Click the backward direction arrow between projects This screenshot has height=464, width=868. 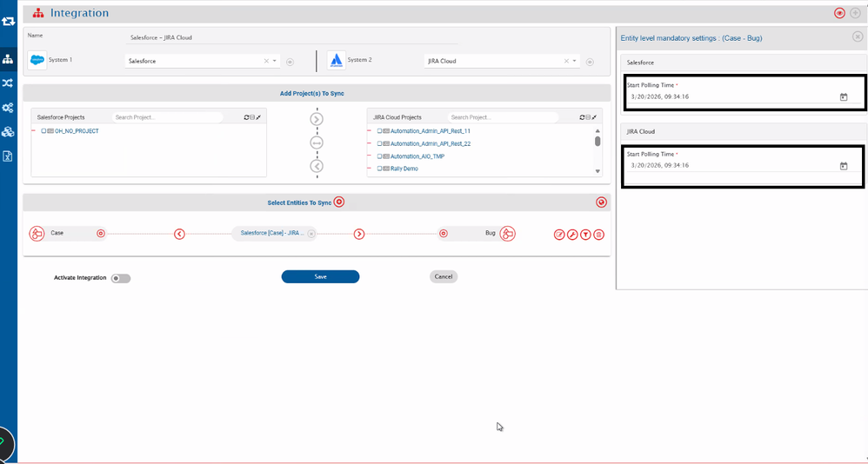click(317, 166)
